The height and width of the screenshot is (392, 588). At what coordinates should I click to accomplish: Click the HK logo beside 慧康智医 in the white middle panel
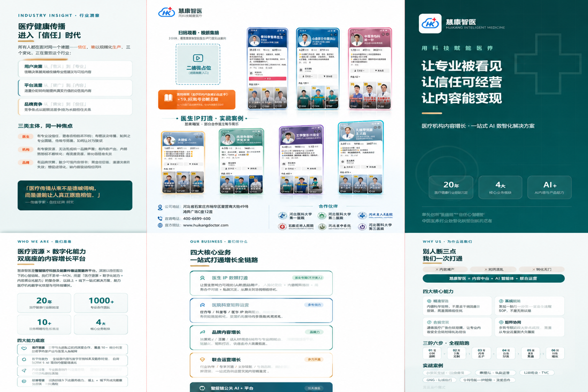click(167, 12)
